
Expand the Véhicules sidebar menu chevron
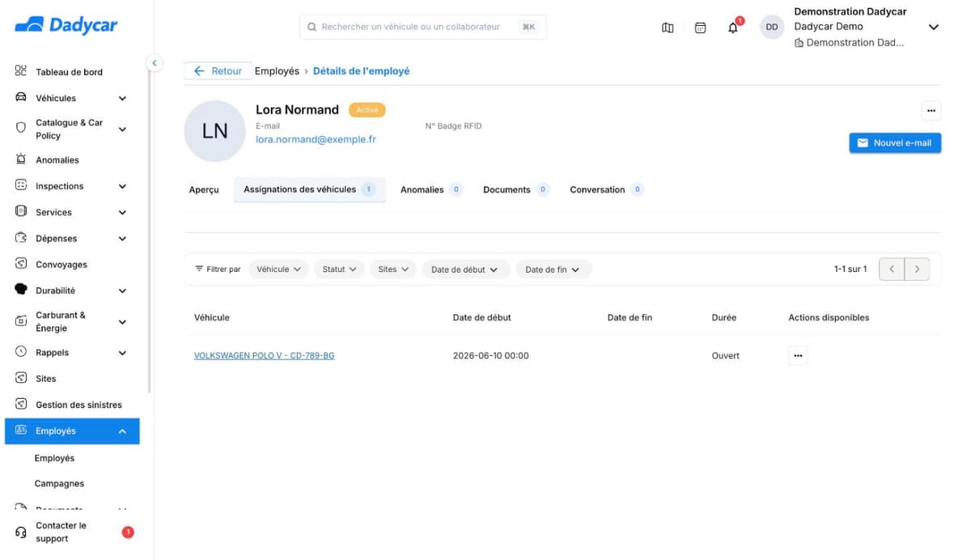pos(122,99)
